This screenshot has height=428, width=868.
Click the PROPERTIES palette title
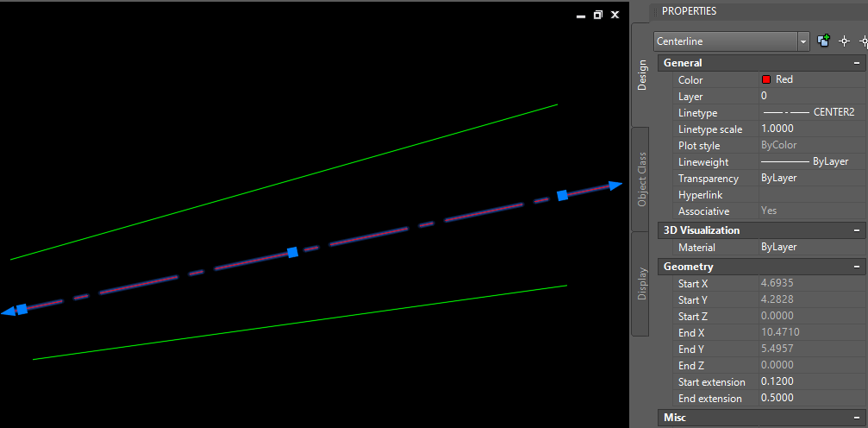tap(689, 11)
